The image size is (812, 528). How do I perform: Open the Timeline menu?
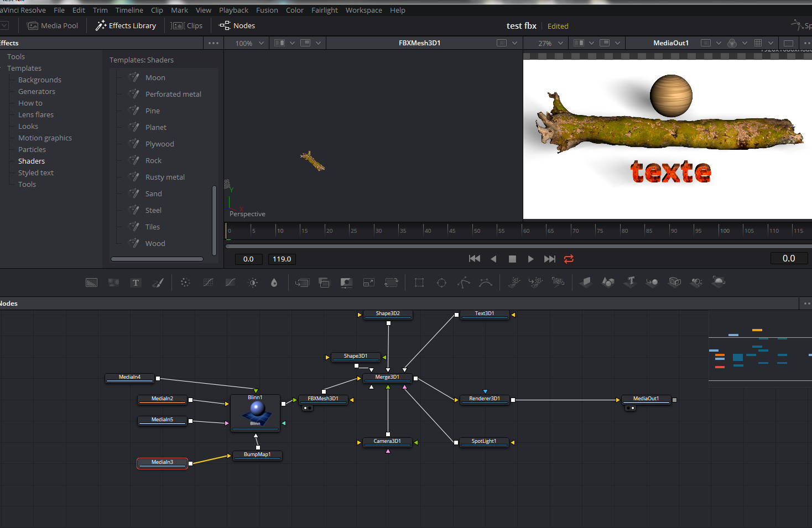pyautogui.click(x=129, y=10)
